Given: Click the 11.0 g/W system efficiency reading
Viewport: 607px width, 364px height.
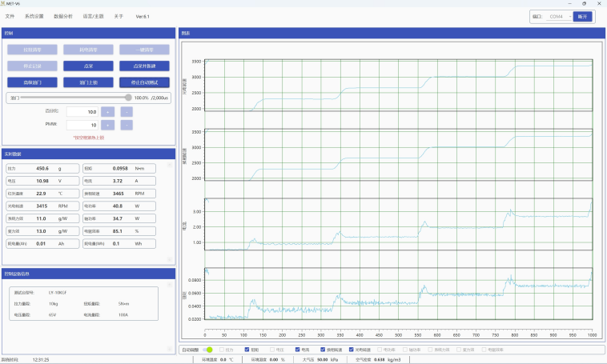Looking at the screenshot, I should click(x=42, y=218).
